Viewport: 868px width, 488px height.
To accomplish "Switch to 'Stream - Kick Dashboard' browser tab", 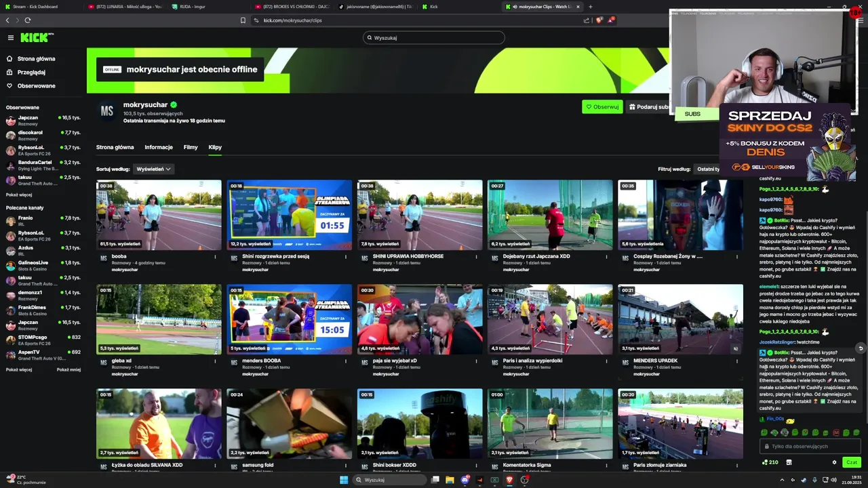I will coord(41,7).
